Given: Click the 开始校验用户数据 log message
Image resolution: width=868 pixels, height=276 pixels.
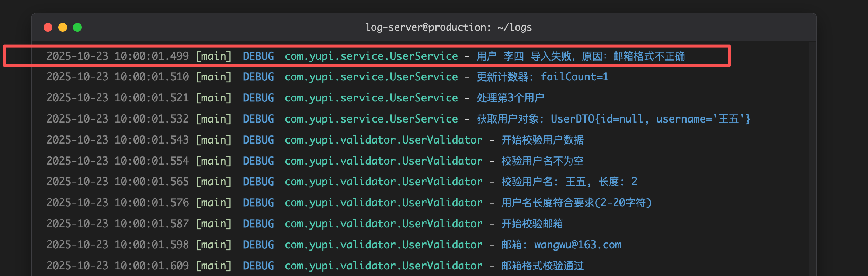Looking at the screenshot, I should [542, 140].
